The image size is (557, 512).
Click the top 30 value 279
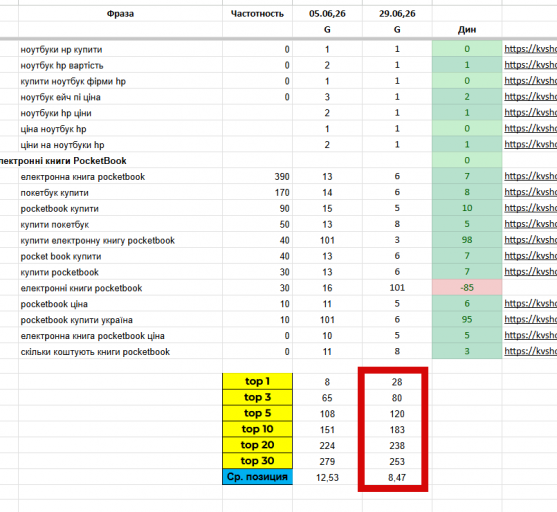327,462
